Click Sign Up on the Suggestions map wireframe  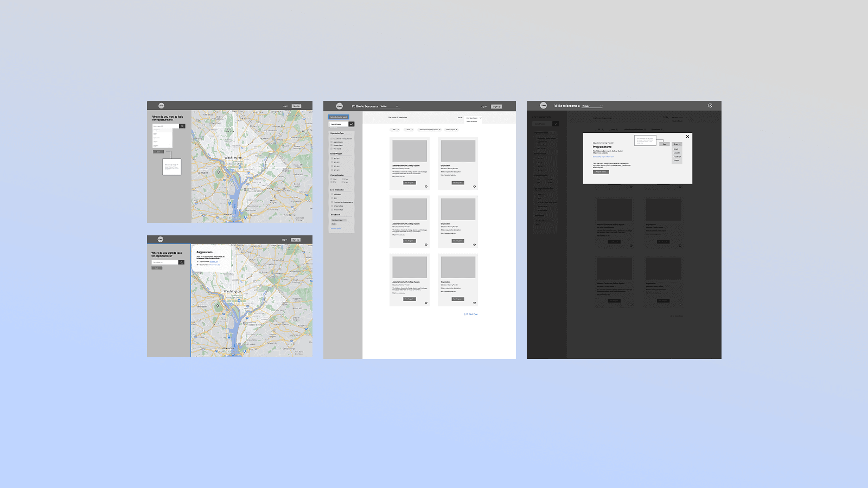pyautogui.click(x=296, y=240)
